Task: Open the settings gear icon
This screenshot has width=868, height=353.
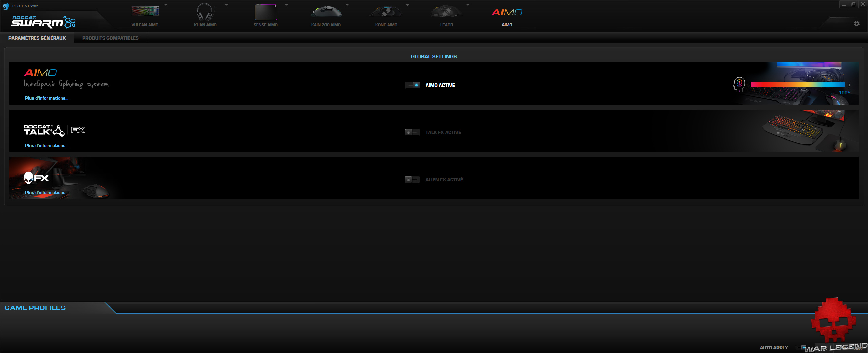Action: [x=857, y=24]
